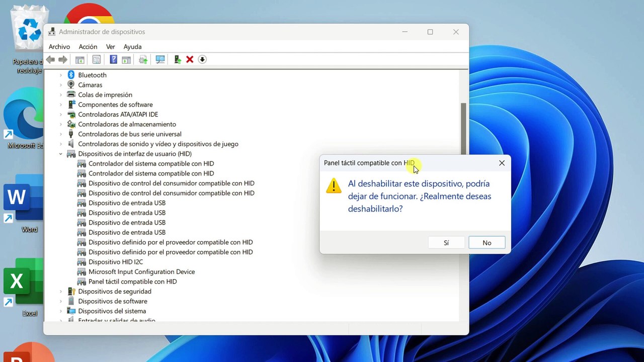Click the device tree vertical scrollbar thumb
The height and width of the screenshot is (362, 644).
463,129
